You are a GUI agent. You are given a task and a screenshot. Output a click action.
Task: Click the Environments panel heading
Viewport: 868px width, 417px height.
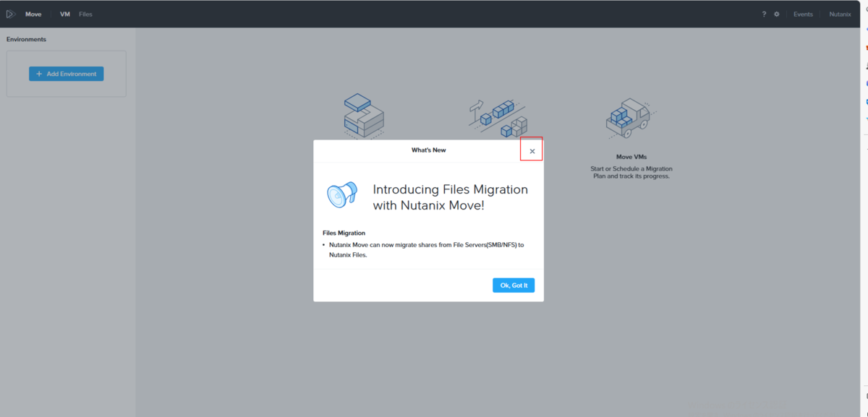pos(26,39)
